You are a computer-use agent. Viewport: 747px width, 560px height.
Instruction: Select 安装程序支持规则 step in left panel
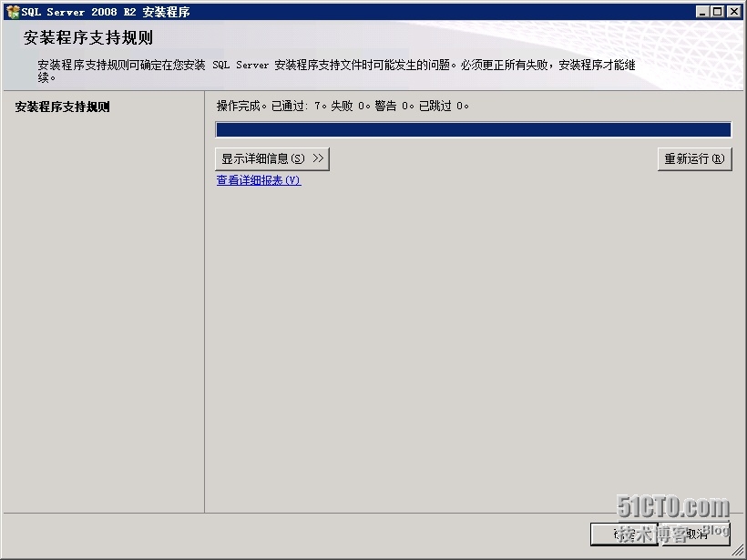(63, 107)
